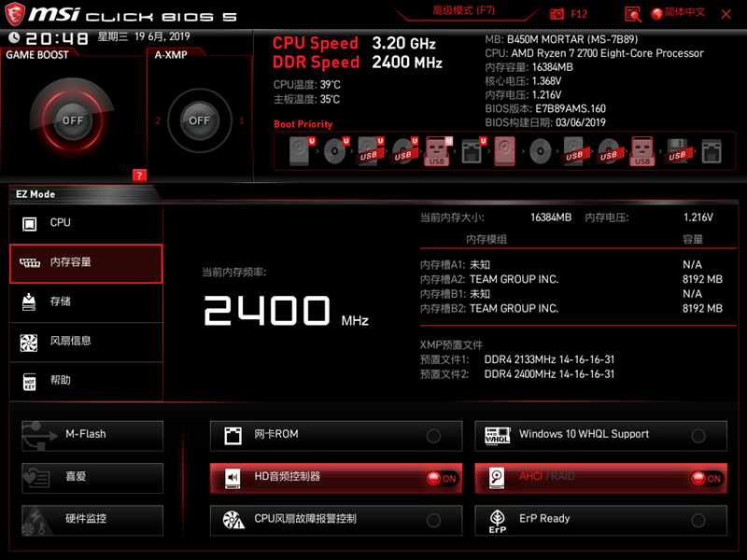
Task: Disable the HD音频控制器 switch
Action: [442, 478]
